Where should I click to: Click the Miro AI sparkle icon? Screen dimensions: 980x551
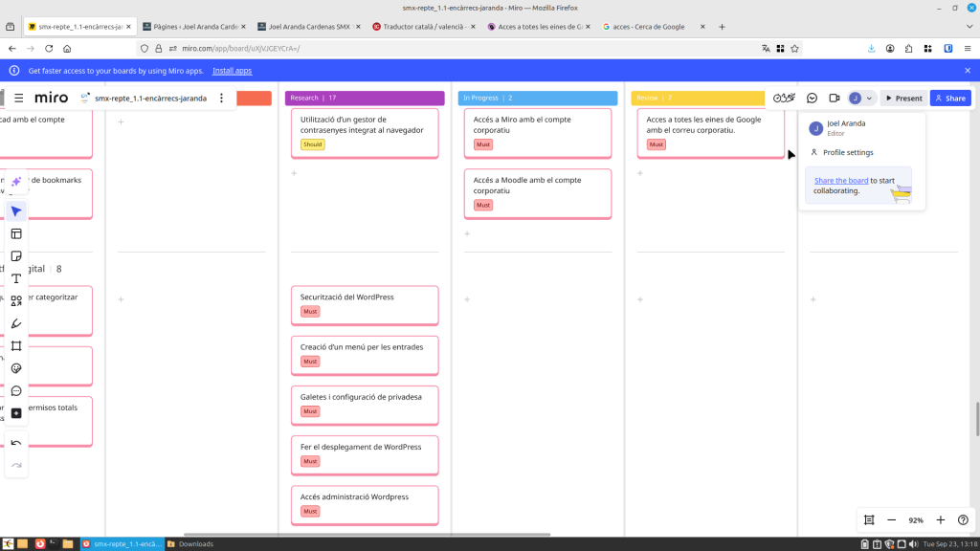pyautogui.click(x=16, y=182)
